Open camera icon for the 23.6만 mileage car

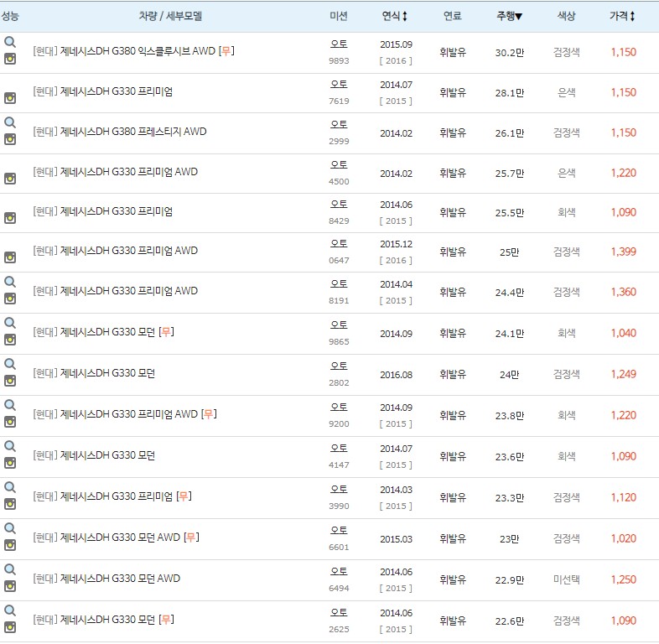pyautogui.click(x=10, y=463)
